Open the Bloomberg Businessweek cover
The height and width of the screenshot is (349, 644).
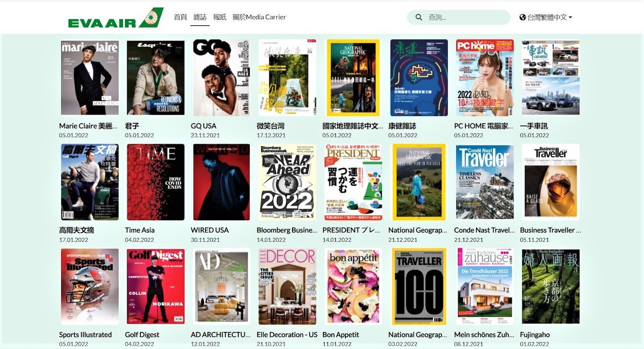click(287, 182)
